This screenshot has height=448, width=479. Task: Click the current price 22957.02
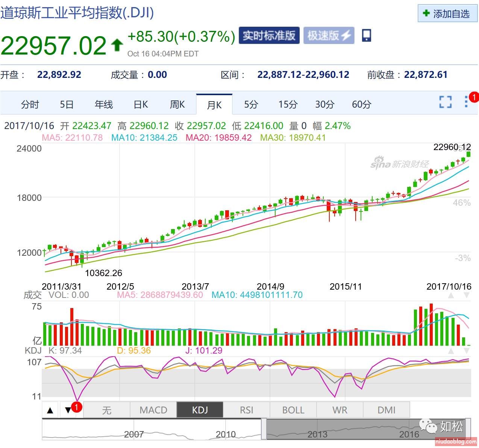click(x=54, y=46)
